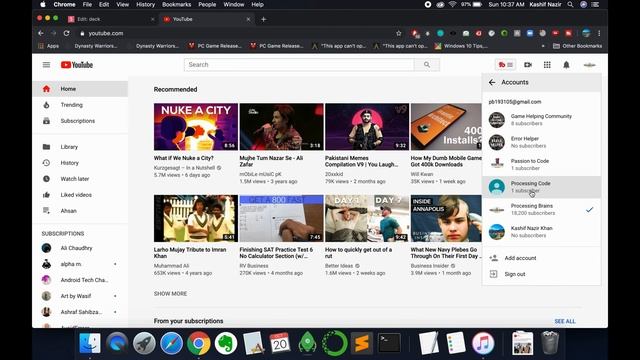Switch to Passion to Code account
Image resolution: width=640 pixels, height=360 pixels.
[x=541, y=164]
